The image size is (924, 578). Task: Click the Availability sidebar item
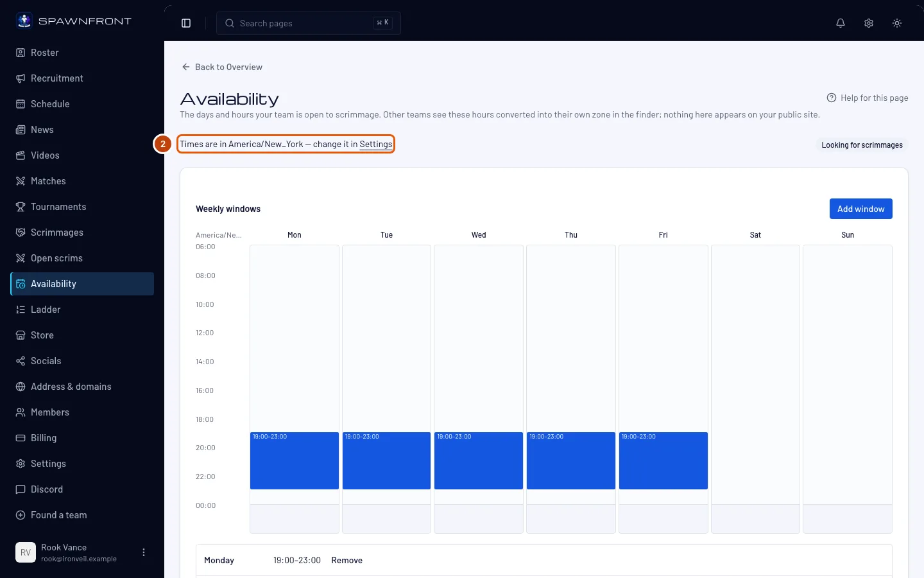82,284
